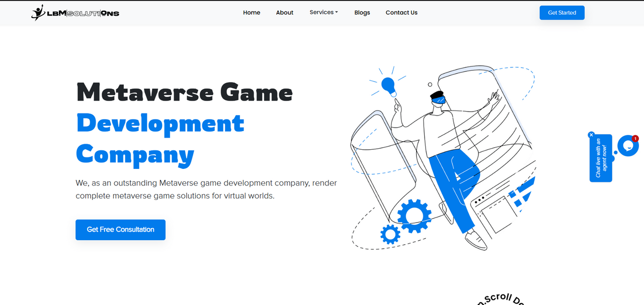644x305 pixels.
Task: Open the Contact Us page
Action: pos(401,13)
